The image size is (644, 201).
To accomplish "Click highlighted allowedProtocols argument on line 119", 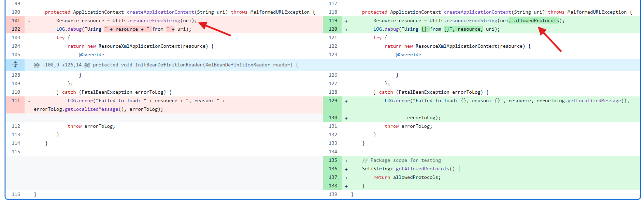I will click(536, 20).
